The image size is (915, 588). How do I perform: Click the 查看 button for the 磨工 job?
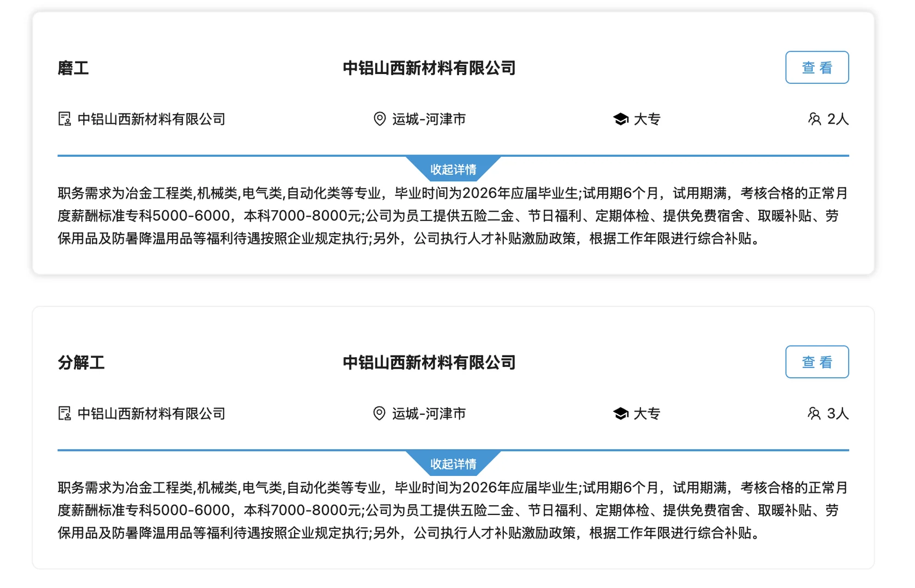(817, 67)
